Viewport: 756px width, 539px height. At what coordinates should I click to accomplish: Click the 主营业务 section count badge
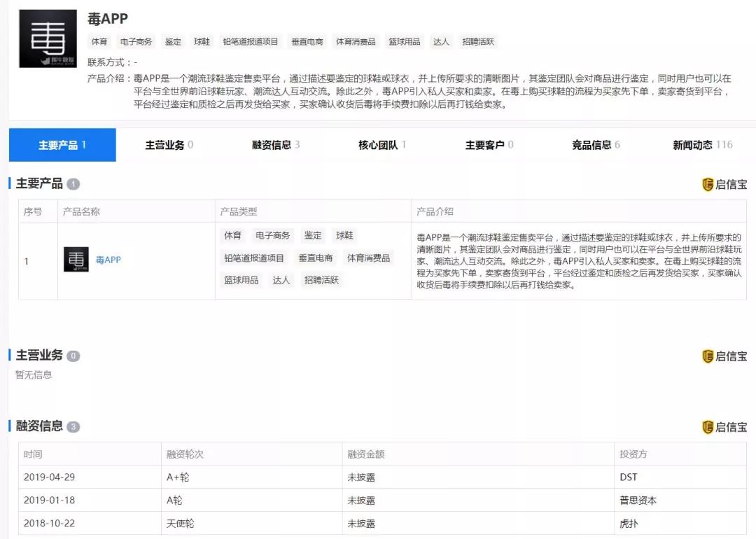coord(73,356)
